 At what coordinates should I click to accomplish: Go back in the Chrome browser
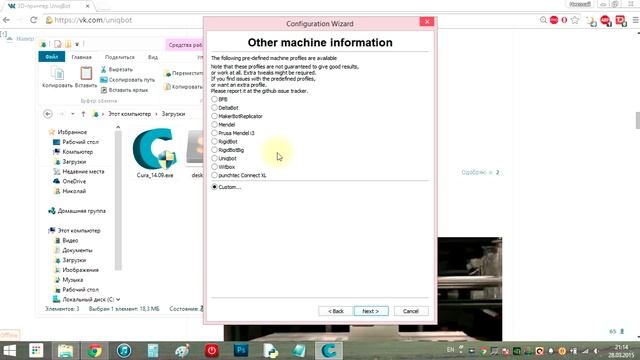[x=7, y=20]
